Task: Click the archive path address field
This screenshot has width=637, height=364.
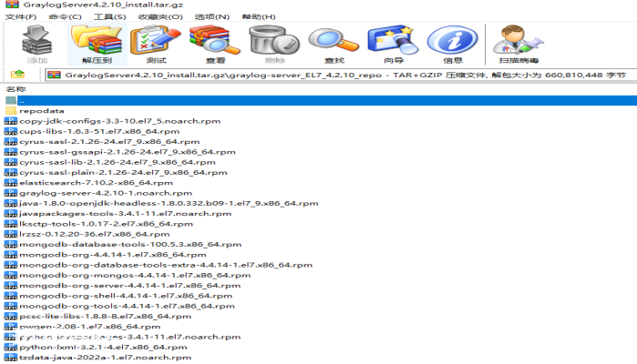Action: (340, 75)
